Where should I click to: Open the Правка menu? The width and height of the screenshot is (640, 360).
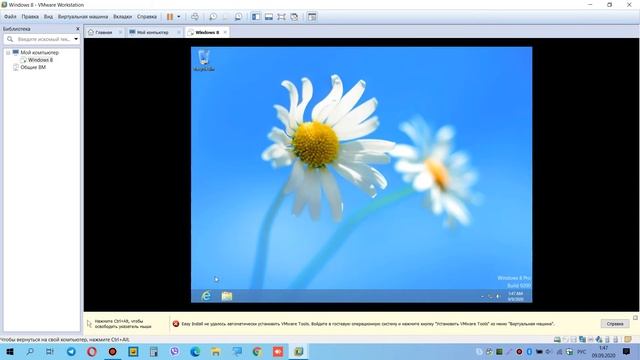[x=30, y=17]
